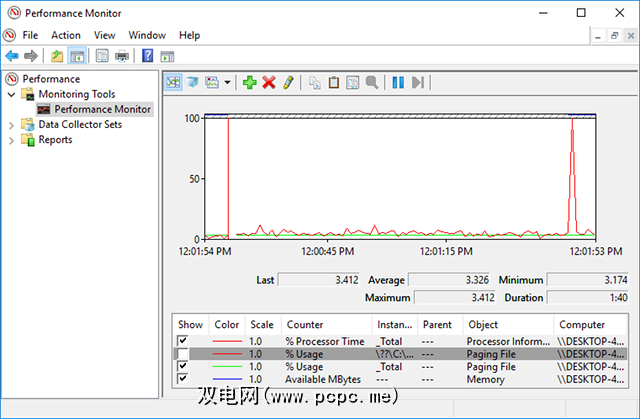
Task: Select Performance root in the tree
Action: coord(51,78)
